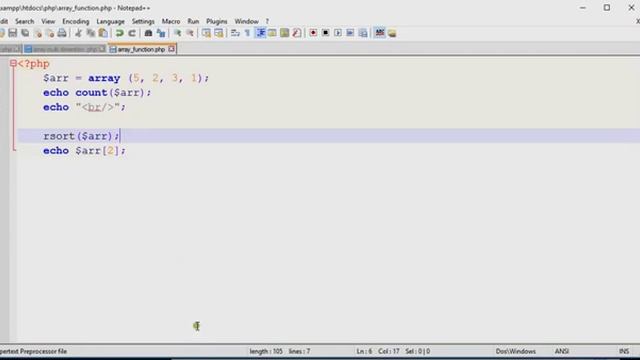The height and width of the screenshot is (360, 640).
Task: Toggle word wrap in toolbar
Action: coord(235,33)
